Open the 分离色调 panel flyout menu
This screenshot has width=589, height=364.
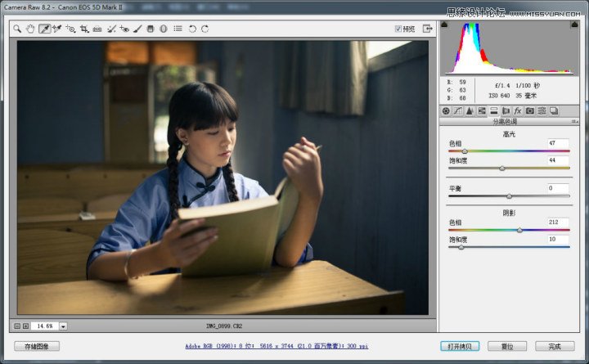point(575,121)
